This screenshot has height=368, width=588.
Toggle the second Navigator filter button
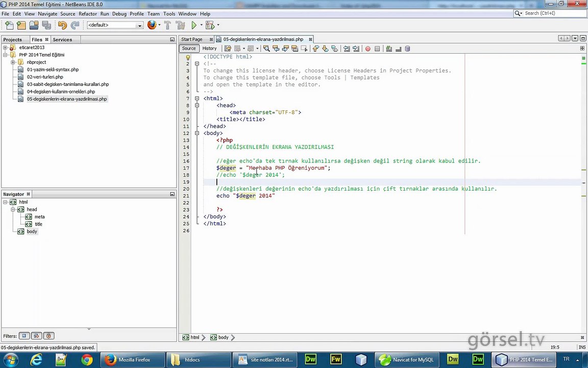(36, 336)
